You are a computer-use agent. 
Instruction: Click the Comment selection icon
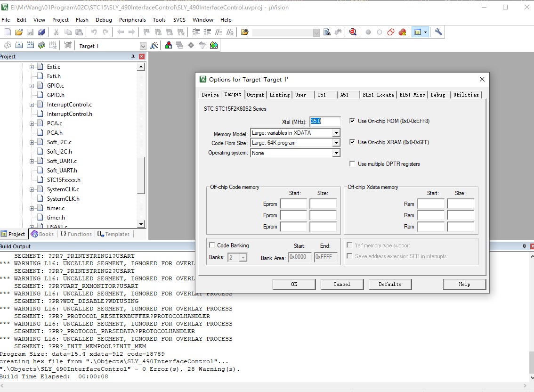tap(218, 32)
